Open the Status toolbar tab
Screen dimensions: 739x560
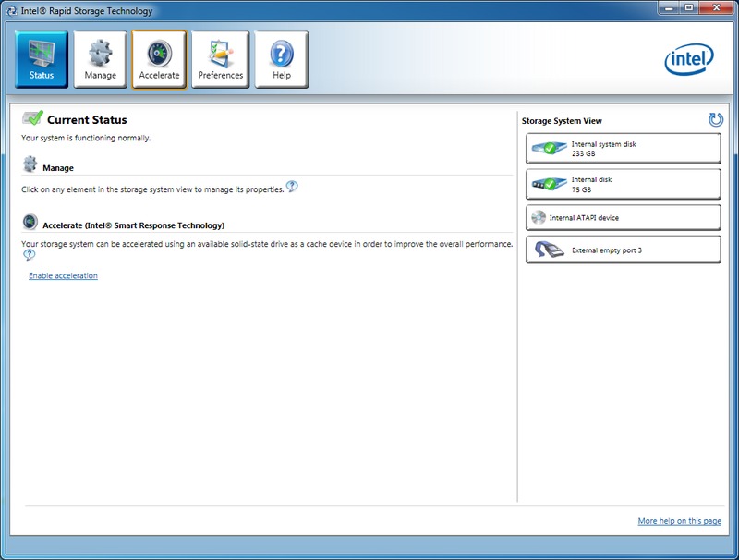click(42, 59)
